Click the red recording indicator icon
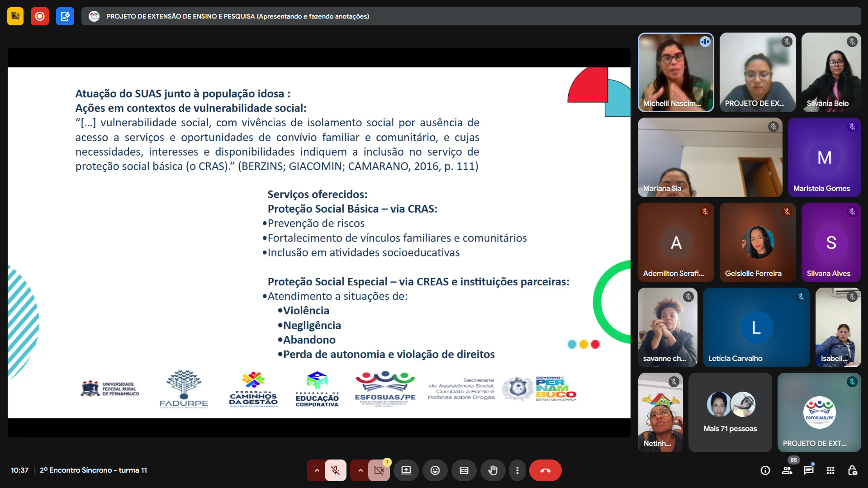This screenshot has width=868, height=488. point(40,16)
